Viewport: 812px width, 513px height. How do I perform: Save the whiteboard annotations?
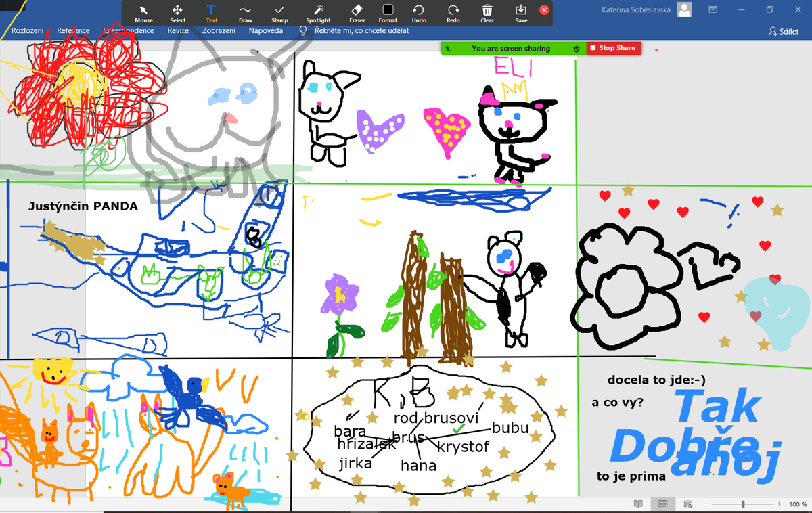point(521,14)
